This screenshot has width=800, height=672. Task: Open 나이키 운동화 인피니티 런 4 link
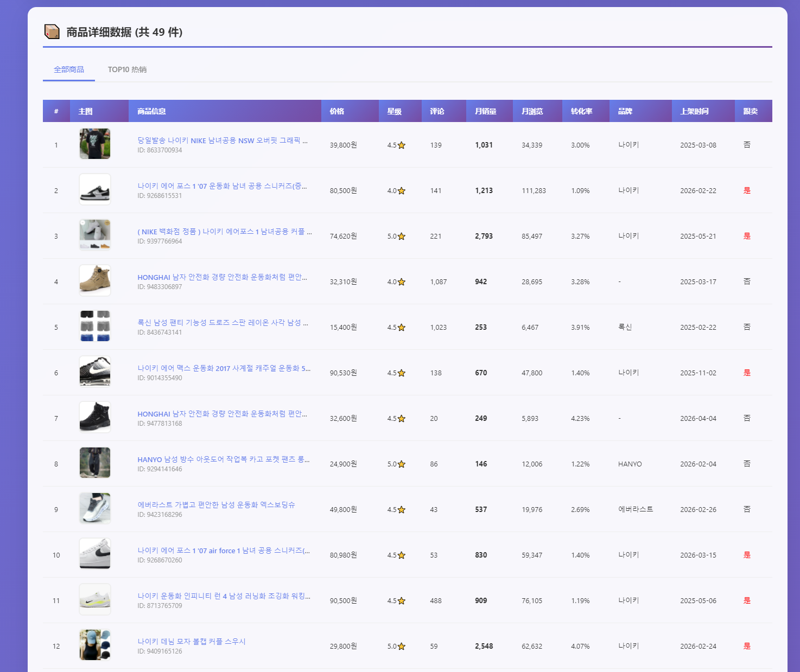[x=224, y=596]
